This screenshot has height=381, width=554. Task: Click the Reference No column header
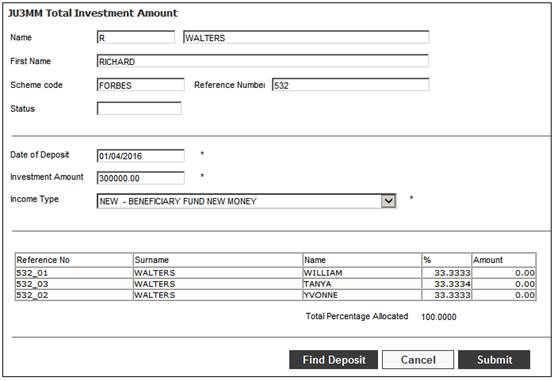pos(74,260)
